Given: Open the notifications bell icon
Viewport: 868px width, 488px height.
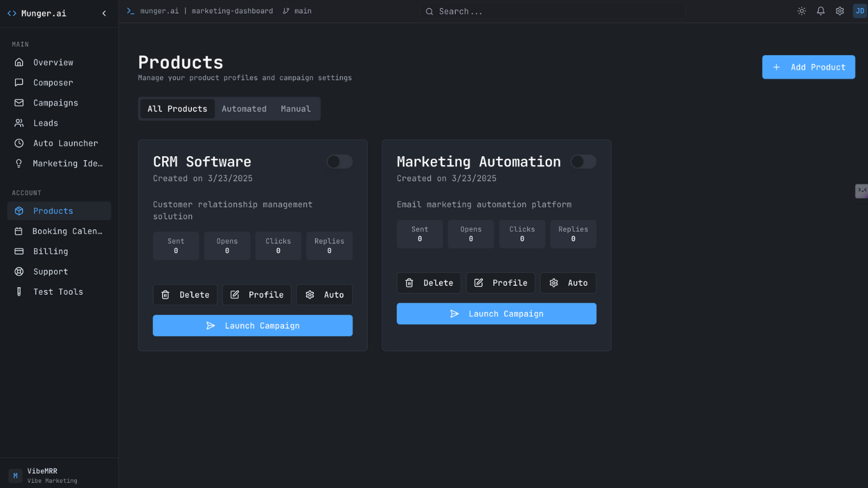Looking at the screenshot, I should tap(820, 11).
